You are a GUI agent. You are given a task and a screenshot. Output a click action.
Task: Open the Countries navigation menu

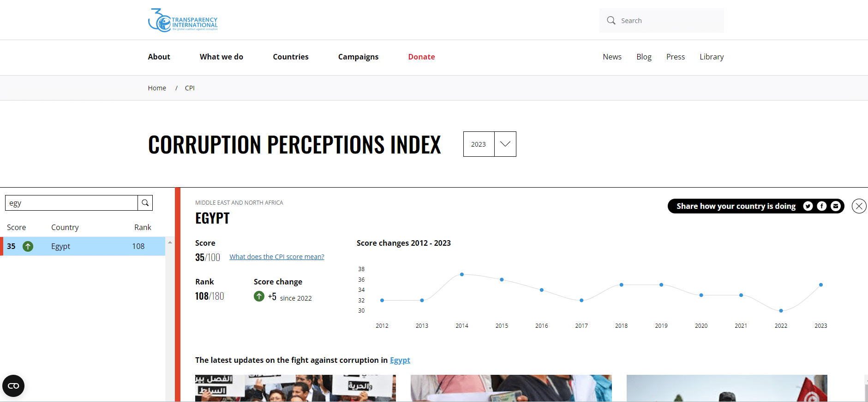pos(290,57)
